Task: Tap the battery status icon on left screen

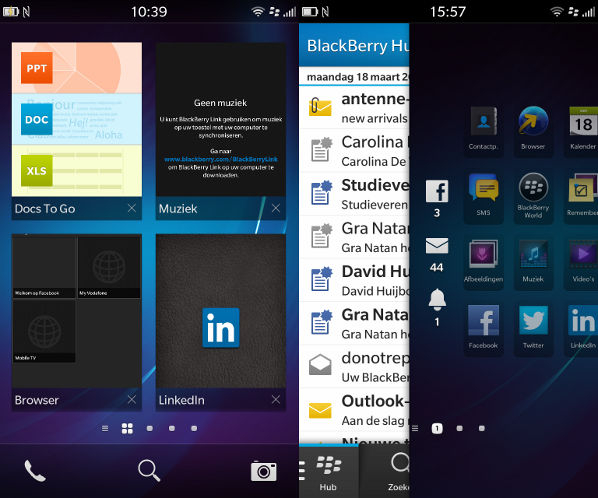Action: 11,11
